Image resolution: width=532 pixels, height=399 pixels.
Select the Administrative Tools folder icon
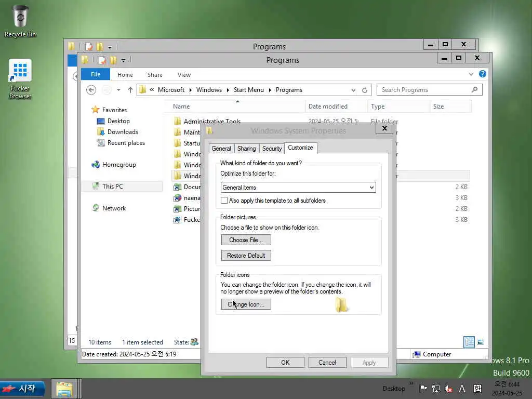pos(177,121)
